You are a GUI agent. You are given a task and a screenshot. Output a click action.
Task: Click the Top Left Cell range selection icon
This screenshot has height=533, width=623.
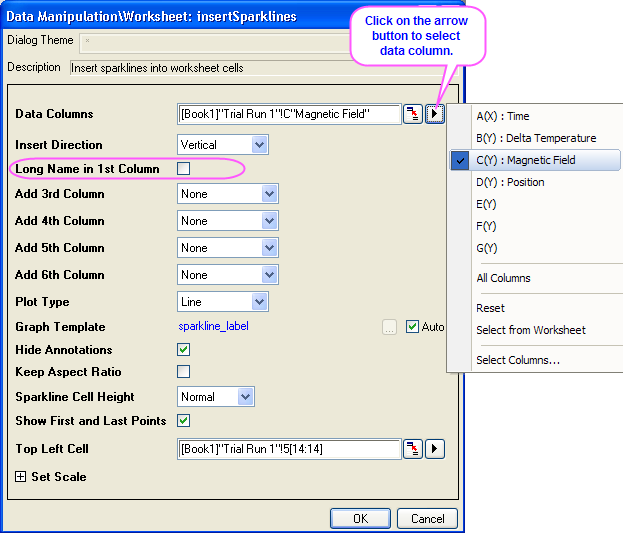(412, 449)
